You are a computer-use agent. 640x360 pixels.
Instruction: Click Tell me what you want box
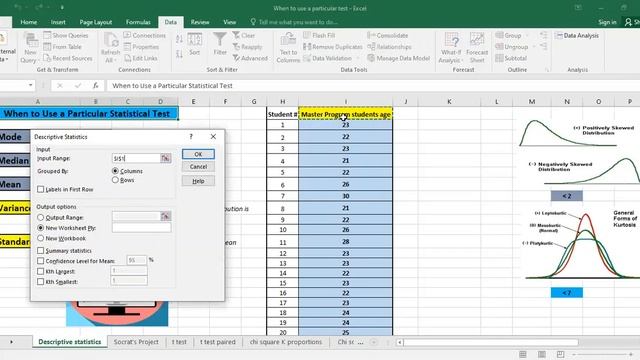tap(298, 22)
